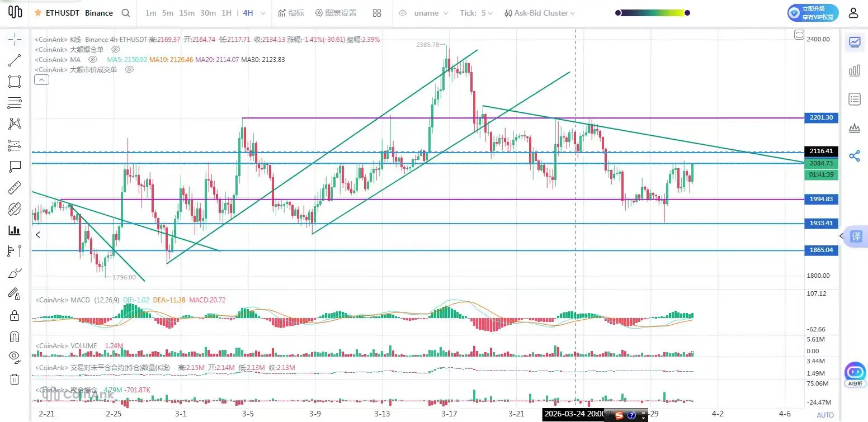Screen dimensions: 868x422
Task: Select the horizontal parallel lines tool
Action: tap(15, 103)
